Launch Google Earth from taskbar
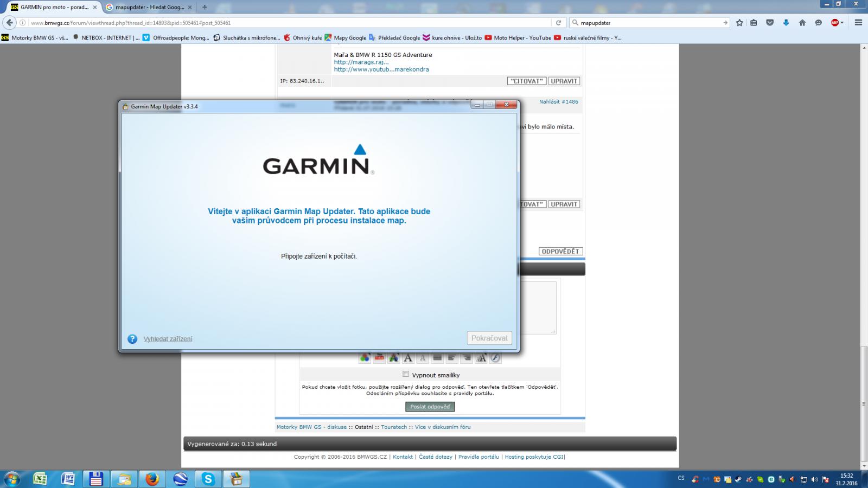 [x=180, y=479]
